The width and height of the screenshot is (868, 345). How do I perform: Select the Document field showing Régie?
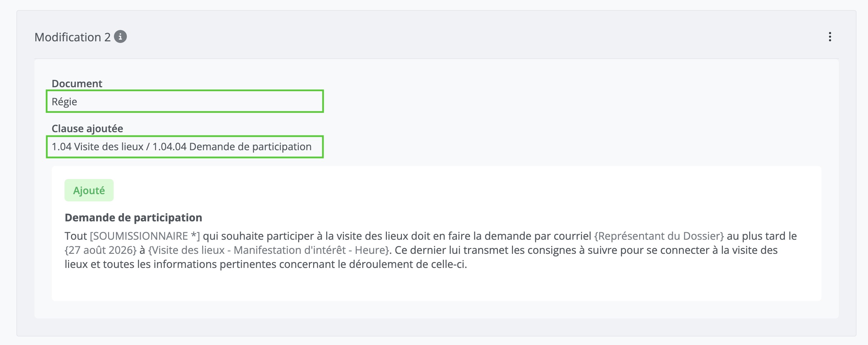(185, 101)
